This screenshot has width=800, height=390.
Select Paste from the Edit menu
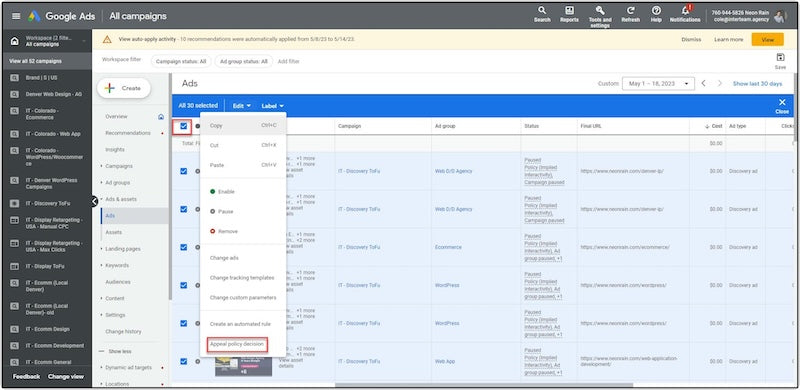click(x=243, y=165)
